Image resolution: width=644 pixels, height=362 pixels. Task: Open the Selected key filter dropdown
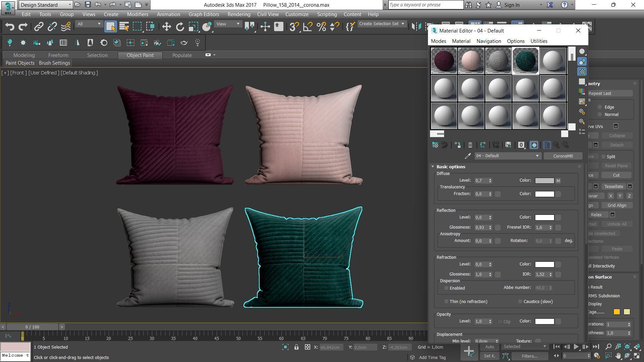pyautogui.click(x=525, y=347)
